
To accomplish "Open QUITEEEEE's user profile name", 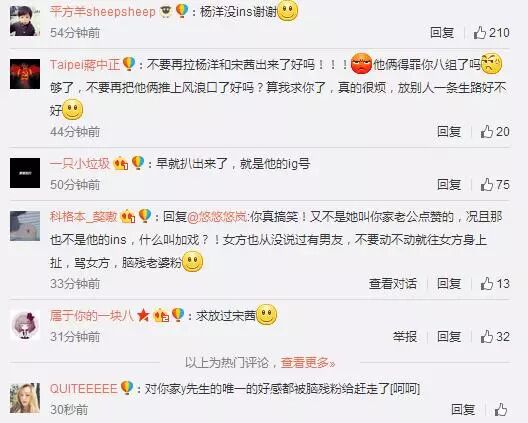I will point(84,389).
